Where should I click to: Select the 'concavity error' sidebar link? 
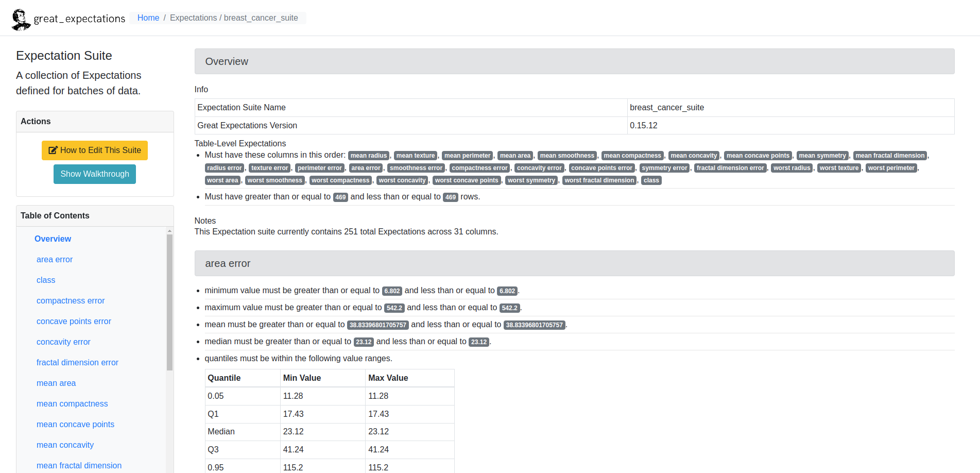click(63, 342)
